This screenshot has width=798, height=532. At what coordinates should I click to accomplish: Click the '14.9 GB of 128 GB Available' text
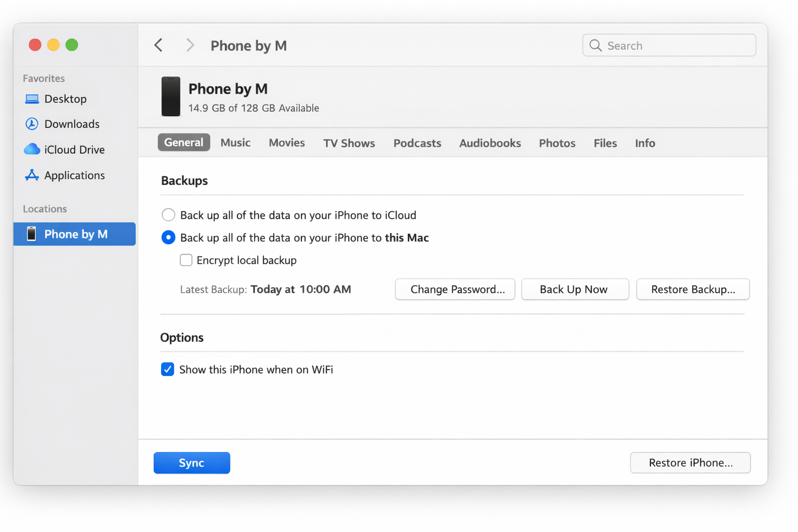click(254, 108)
